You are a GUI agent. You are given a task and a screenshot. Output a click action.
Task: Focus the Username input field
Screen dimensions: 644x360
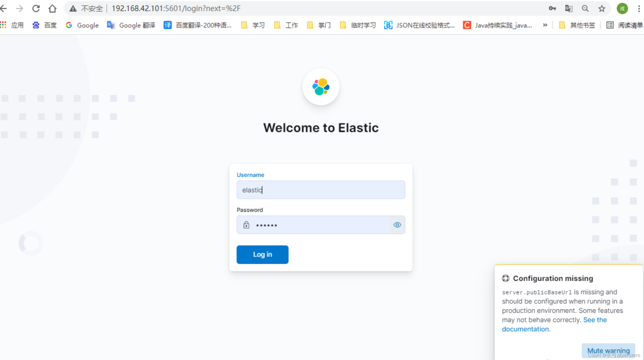(x=320, y=190)
